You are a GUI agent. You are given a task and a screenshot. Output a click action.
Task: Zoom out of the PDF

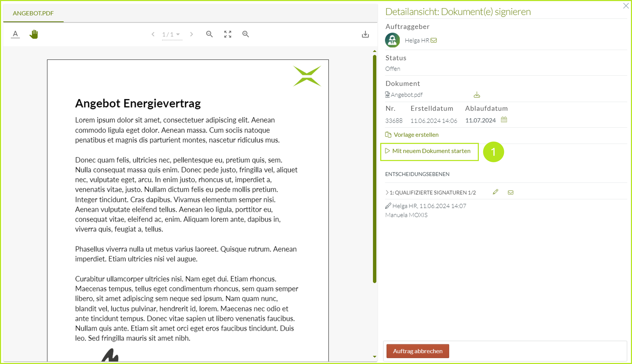click(x=209, y=34)
